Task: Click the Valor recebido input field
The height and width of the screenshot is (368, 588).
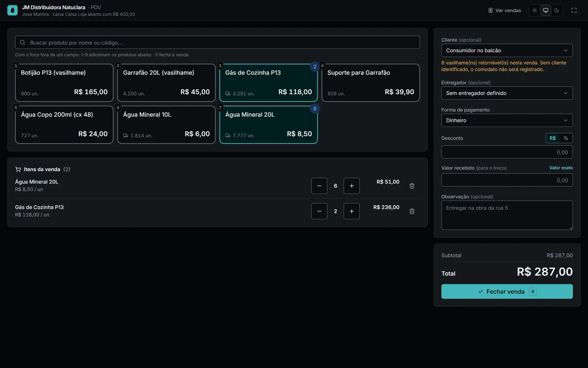Action: (507, 180)
